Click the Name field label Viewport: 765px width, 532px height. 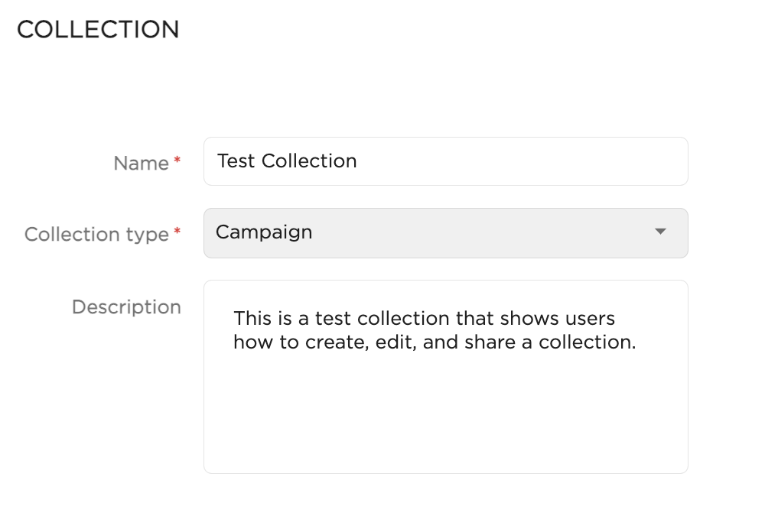pyautogui.click(x=141, y=163)
